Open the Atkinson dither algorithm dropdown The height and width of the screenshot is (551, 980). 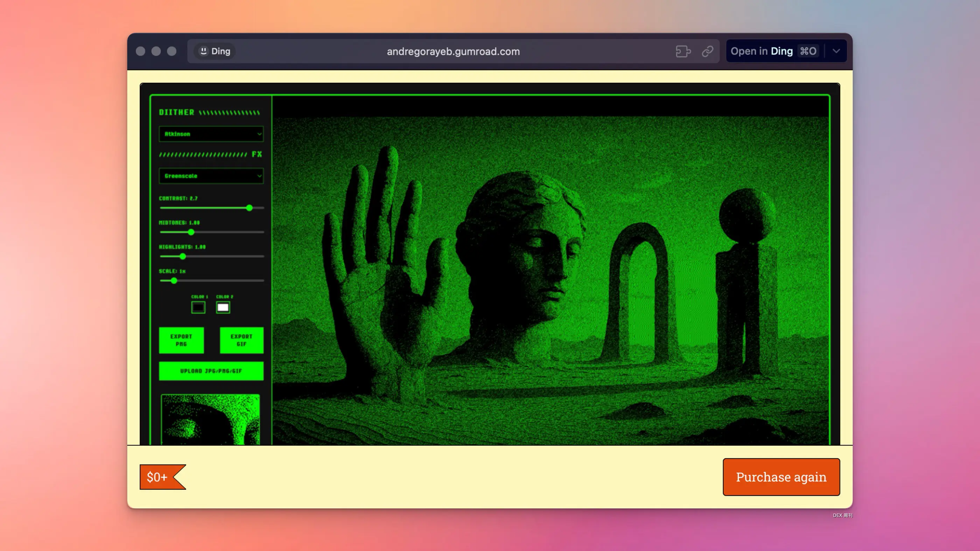pos(211,134)
